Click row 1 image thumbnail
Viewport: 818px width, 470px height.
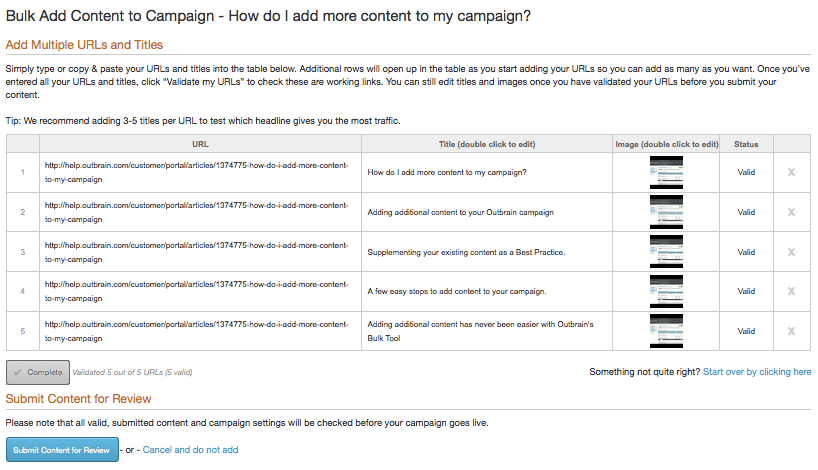(666, 172)
